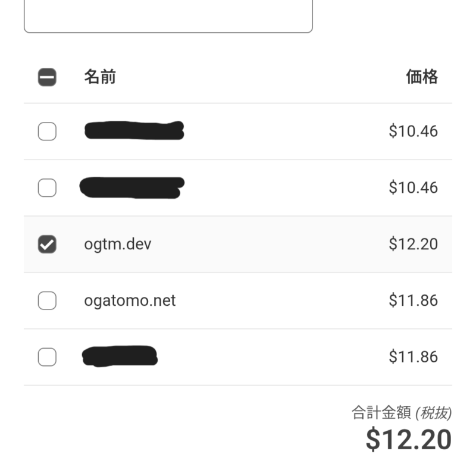Click the $11.86 price in ogatomo.net row
Image resolution: width=476 pixels, height=476 pixels.
click(x=413, y=300)
